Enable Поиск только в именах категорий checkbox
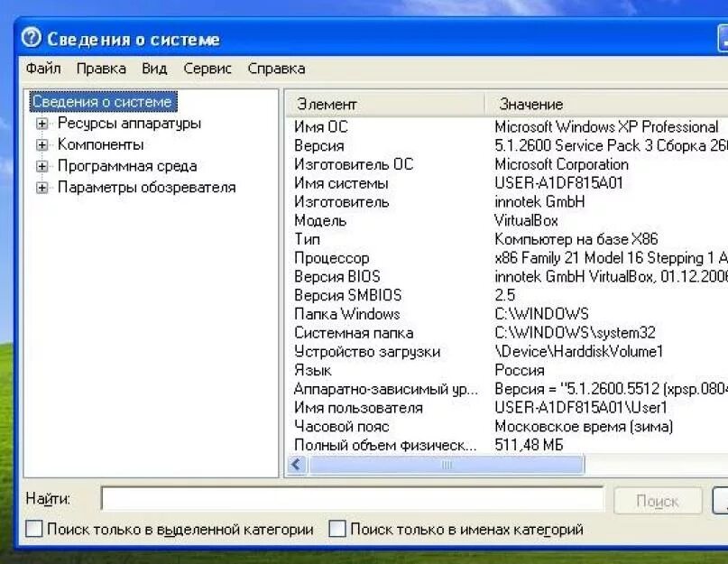 tap(337, 529)
